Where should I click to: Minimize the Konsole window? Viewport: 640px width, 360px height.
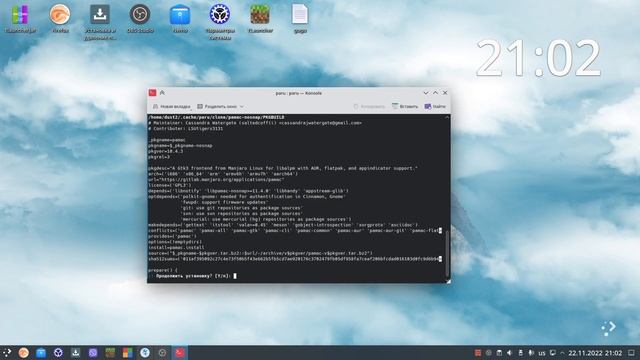(426, 93)
